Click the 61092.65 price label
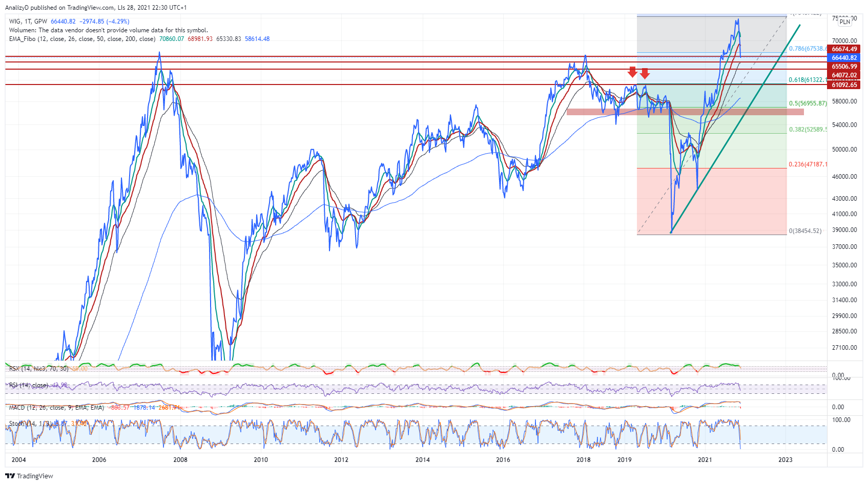 [844, 85]
